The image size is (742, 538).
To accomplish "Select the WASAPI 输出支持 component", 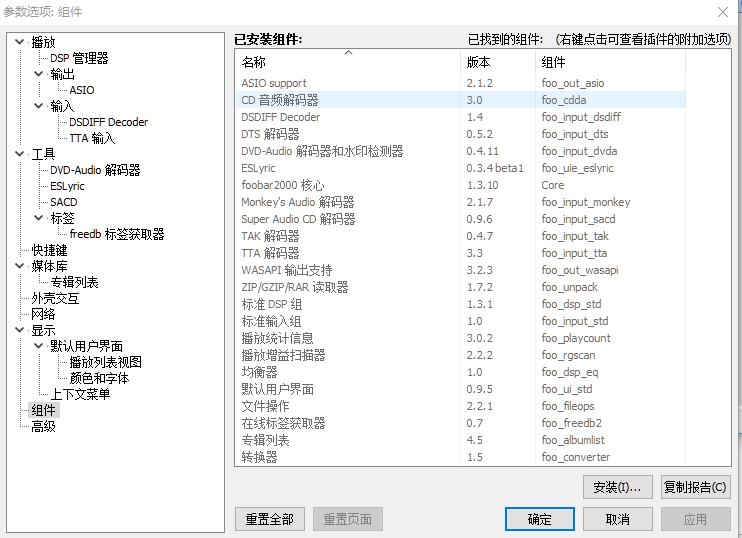I will click(286, 270).
